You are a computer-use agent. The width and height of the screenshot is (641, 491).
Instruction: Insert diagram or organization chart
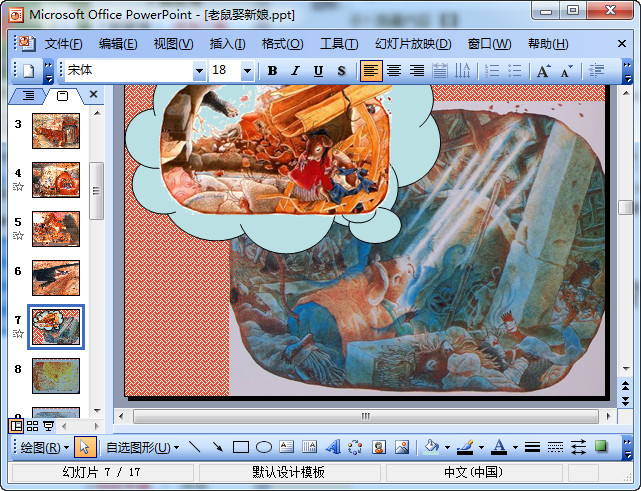coord(356,447)
